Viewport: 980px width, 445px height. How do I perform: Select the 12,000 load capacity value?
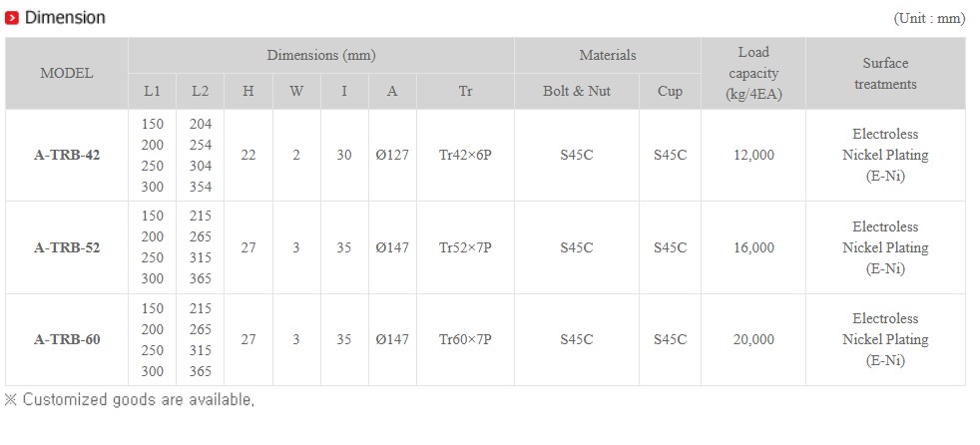(x=752, y=156)
